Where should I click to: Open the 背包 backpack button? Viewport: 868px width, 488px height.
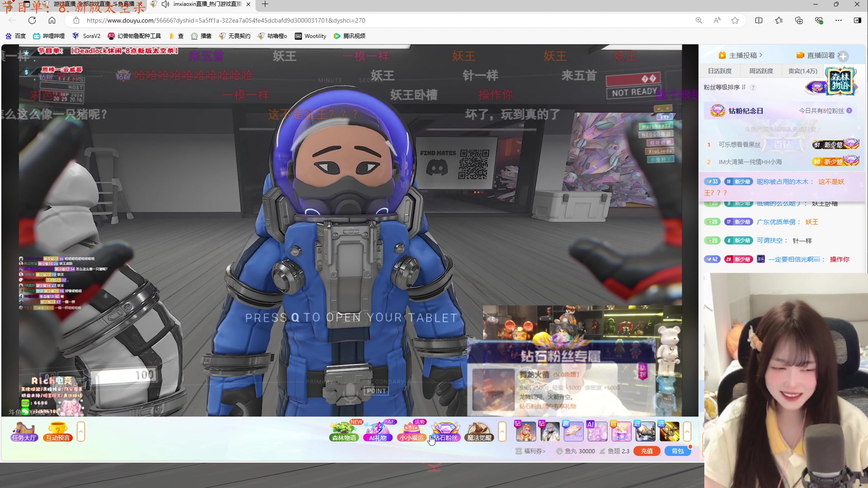click(x=677, y=451)
